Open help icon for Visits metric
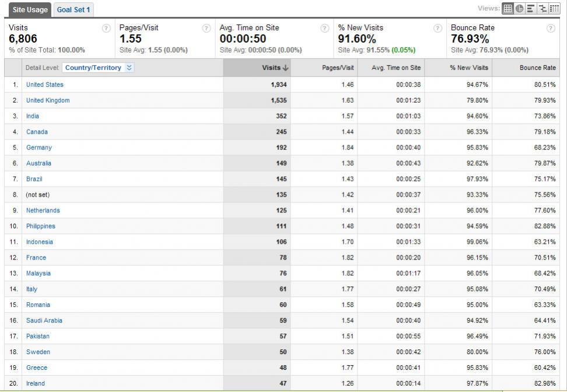Image resolution: width=567 pixels, height=392 pixels. point(106,28)
